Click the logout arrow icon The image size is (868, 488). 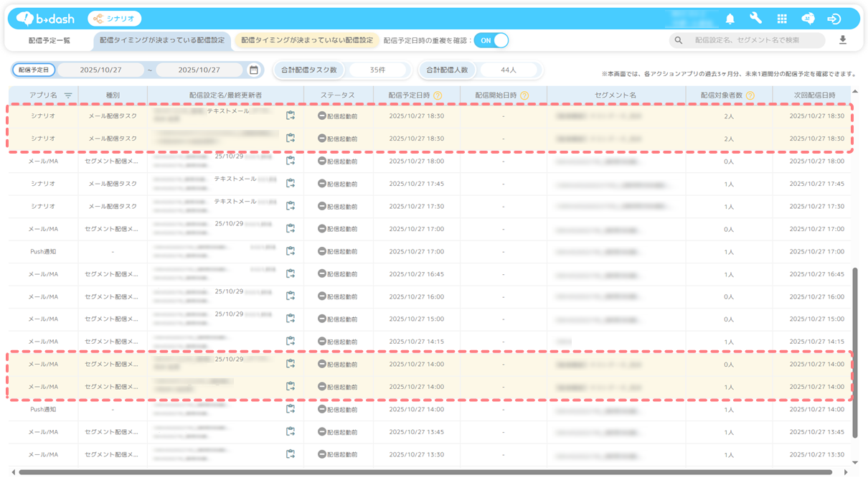(834, 19)
